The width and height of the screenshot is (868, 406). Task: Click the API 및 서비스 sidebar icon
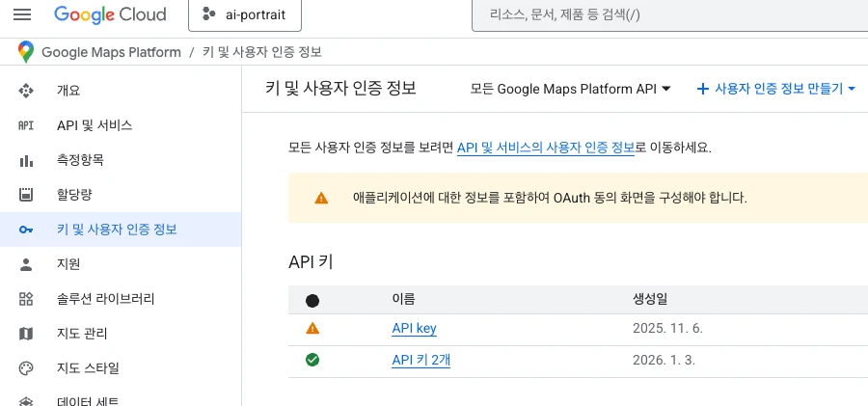26,125
